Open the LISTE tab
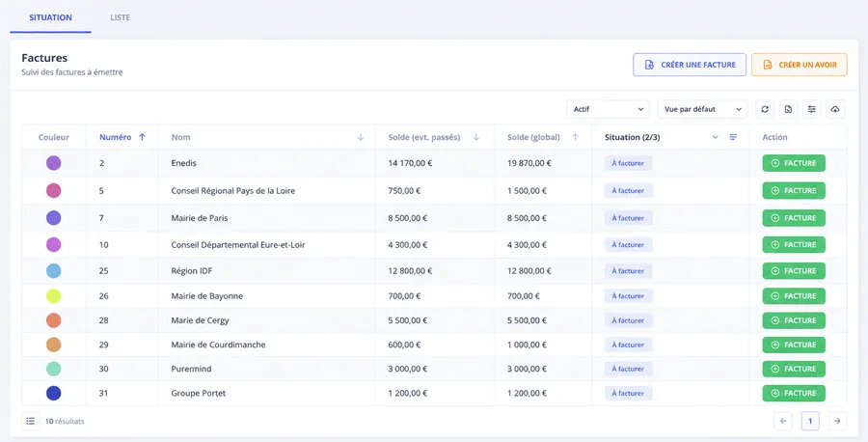868x442 pixels. (x=121, y=17)
